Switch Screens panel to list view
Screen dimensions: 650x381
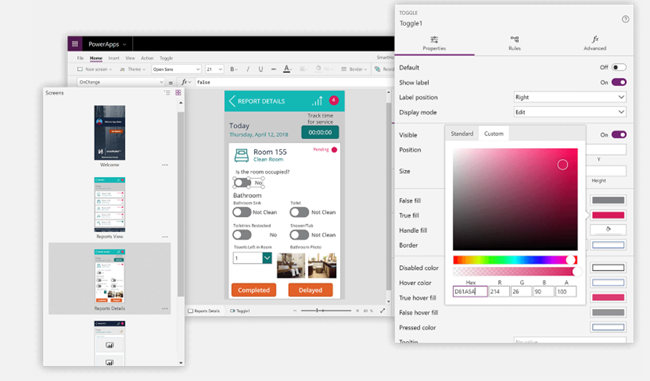coord(167,93)
